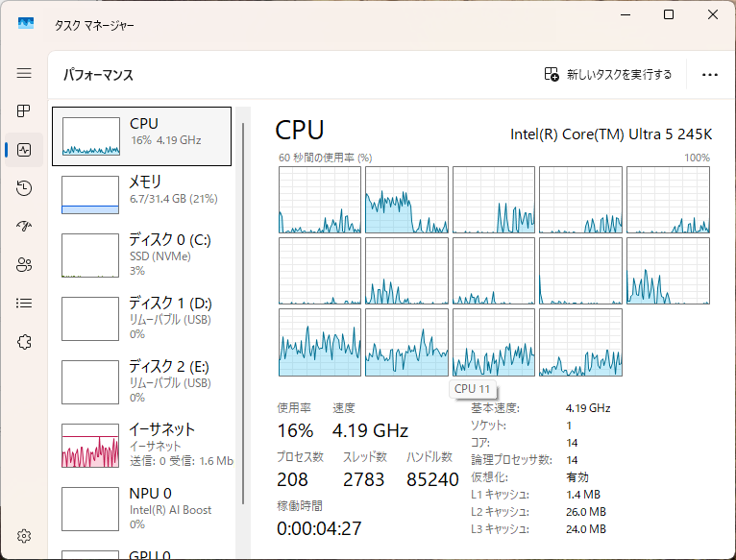736x560 pixels.
Task: Close the Task Manager window
Action: coord(713,15)
